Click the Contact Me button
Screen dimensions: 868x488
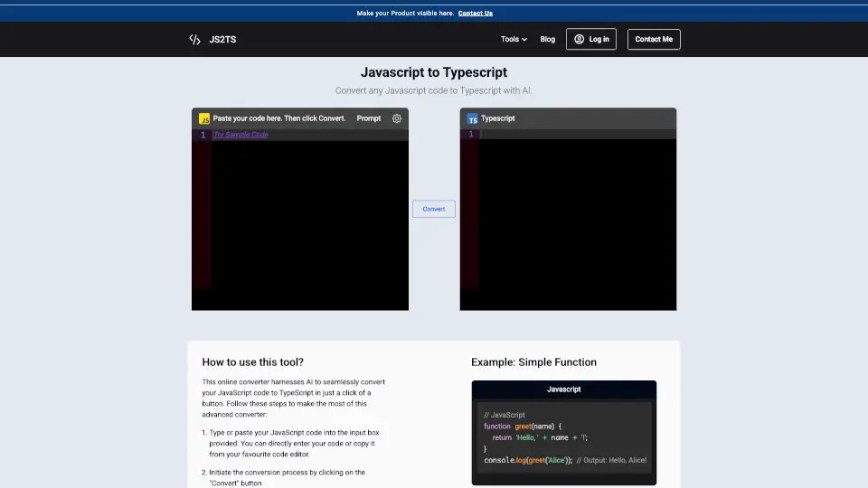pyautogui.click(x=654, y=40)
